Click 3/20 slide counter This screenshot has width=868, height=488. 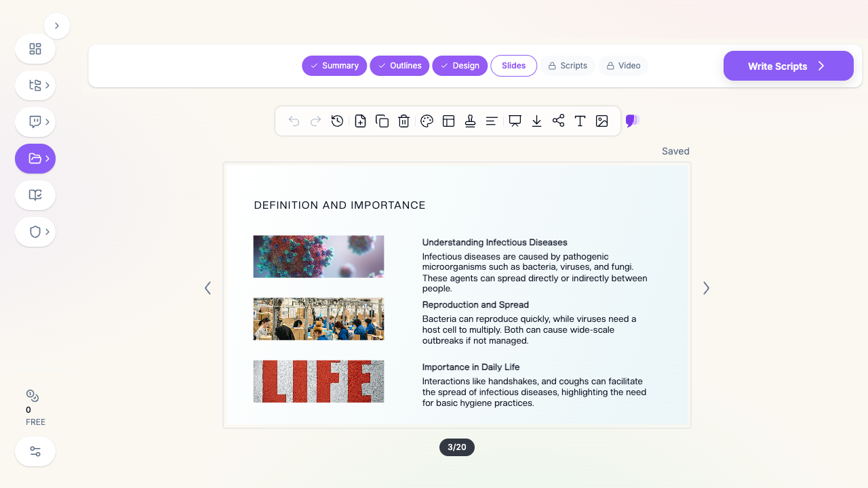pos(457,447)
